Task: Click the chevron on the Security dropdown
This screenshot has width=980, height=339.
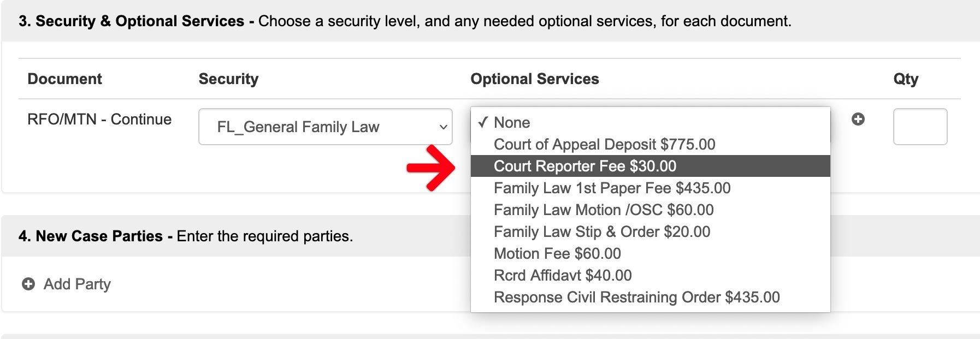Action: point(443,127)
